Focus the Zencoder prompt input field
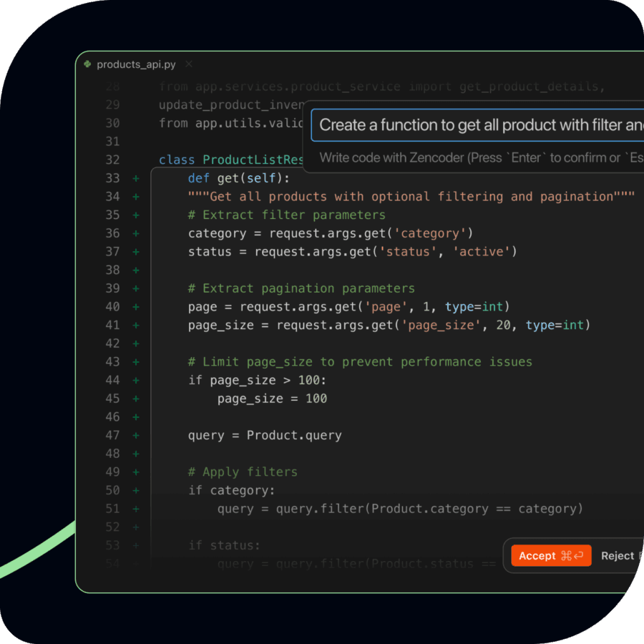The image size is (644, 644). point(477,125)
